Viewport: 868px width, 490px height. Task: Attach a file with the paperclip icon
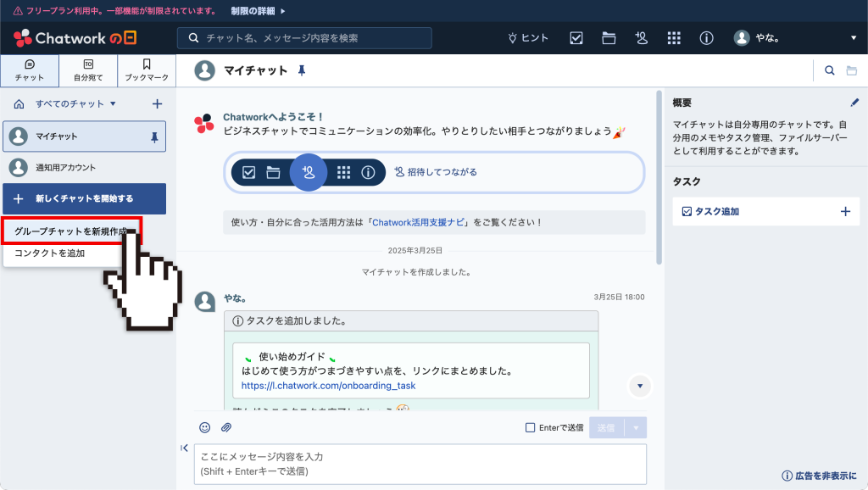point(226,427)
